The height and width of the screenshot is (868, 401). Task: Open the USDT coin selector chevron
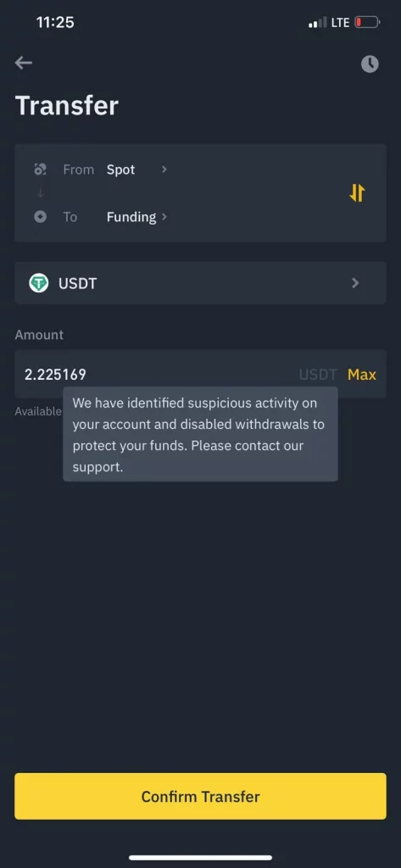pyautogui.click(x=355, y=283)
